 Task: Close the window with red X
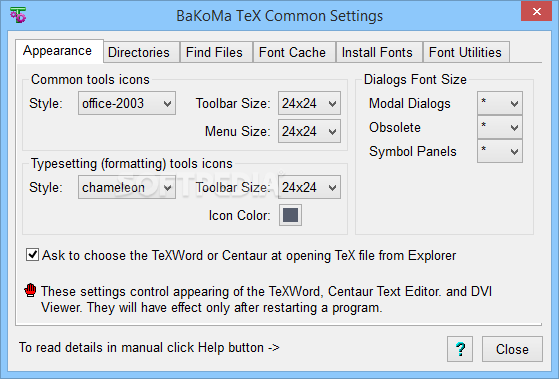(536, 11)
